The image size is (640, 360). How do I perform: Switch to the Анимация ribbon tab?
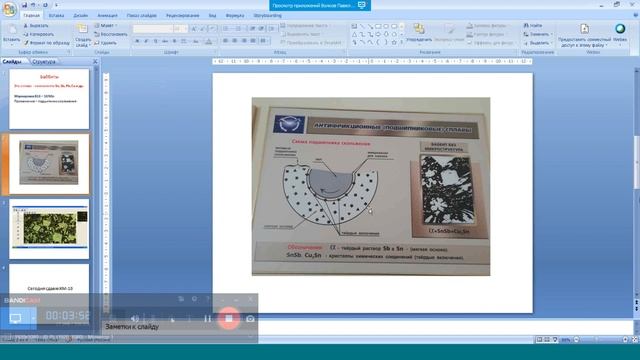107,16
